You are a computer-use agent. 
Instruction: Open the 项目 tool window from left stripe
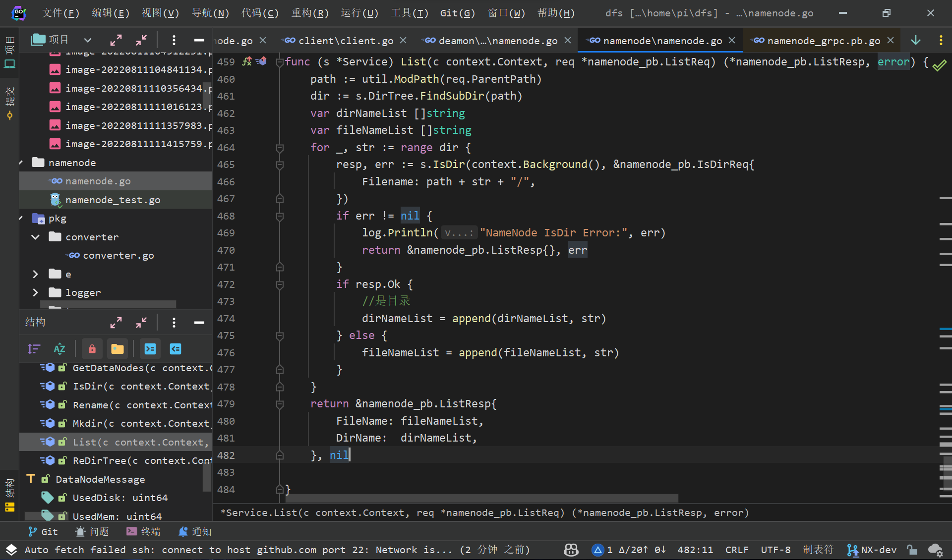(9, 52)
